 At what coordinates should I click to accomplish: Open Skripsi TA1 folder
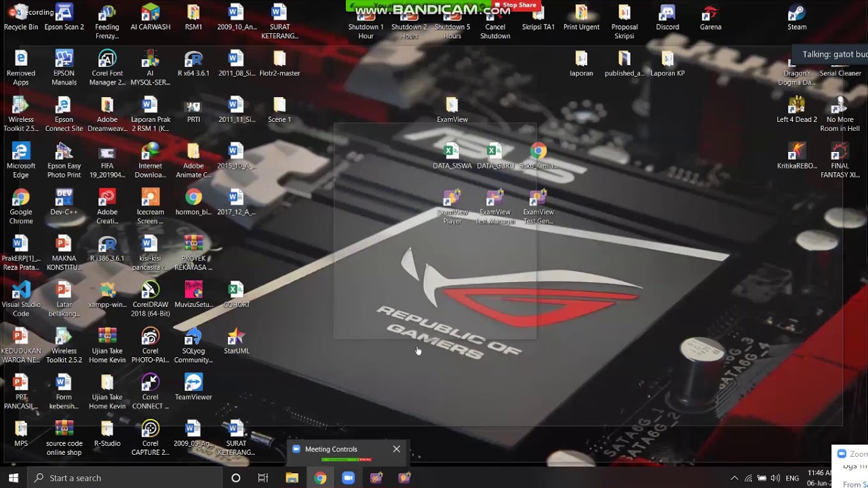538,18
